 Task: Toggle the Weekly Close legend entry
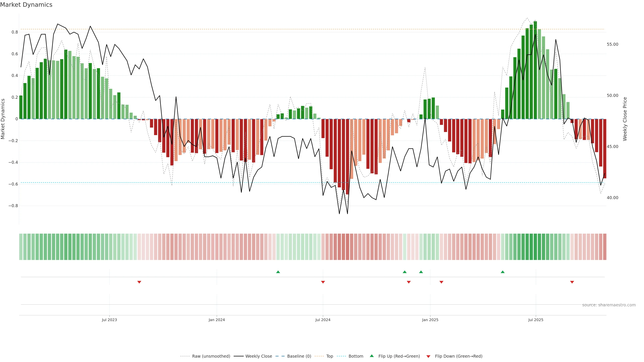click(258, 356)
